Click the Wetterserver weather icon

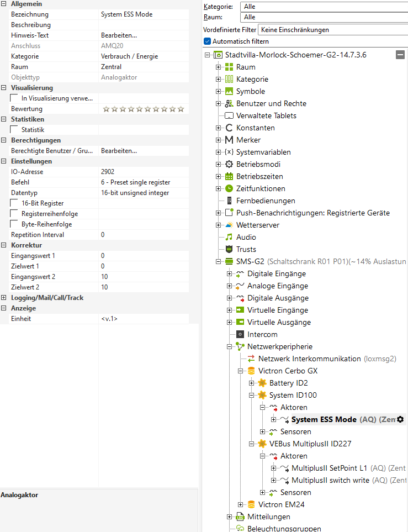tap(229, 225)
